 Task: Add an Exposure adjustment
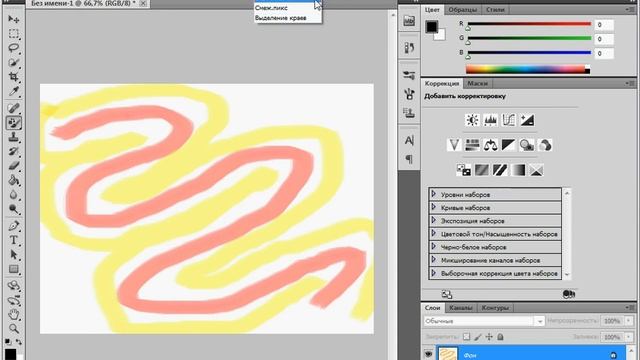tap(527, 120)
